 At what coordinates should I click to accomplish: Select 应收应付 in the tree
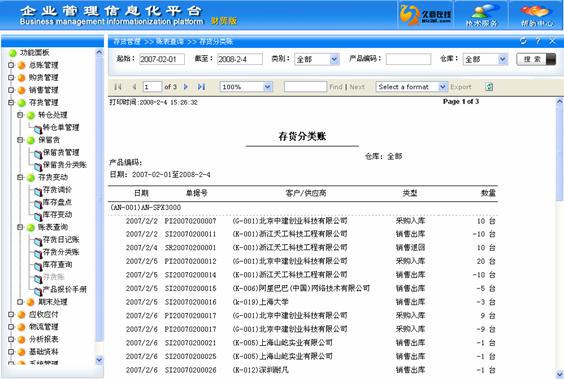[x=44, y=314]
